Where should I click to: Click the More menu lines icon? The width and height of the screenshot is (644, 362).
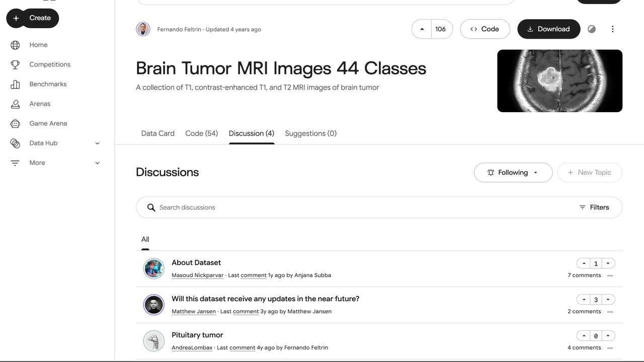[x=15, y=163]
